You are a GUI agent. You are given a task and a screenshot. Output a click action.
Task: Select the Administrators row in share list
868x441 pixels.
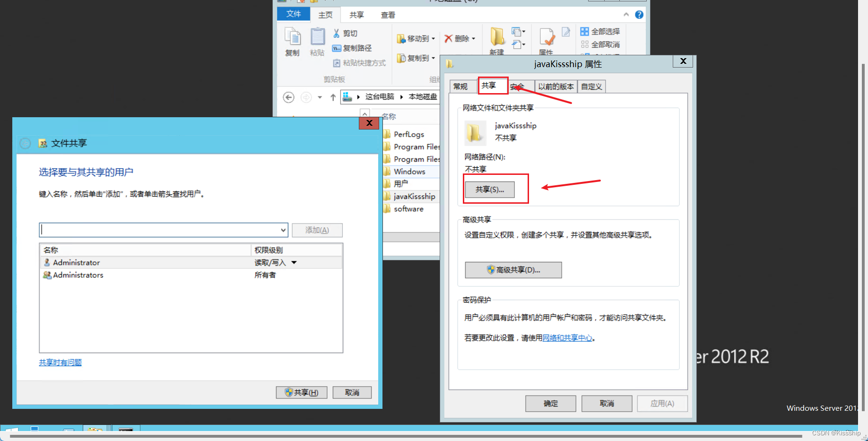[x=191, y=275]
